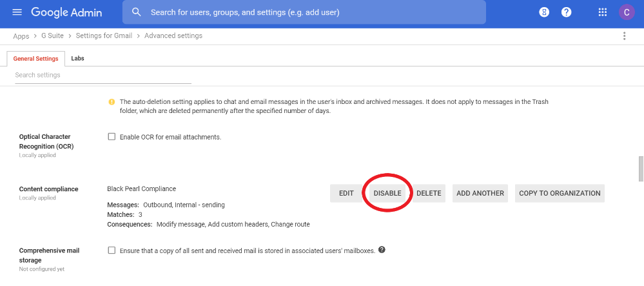The image size is (644, 286).
Task: Click the Search settings field
Action: [x=103, y=76]
